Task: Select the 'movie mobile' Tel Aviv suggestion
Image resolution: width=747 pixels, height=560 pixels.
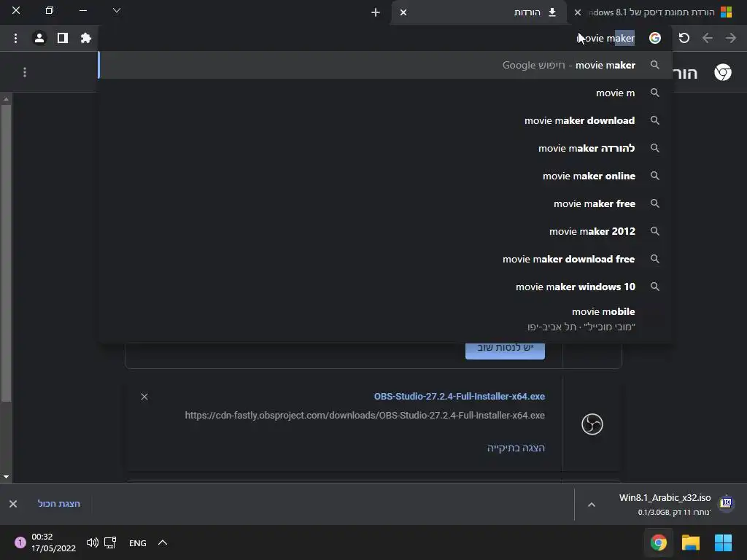Action: point(385,319)
